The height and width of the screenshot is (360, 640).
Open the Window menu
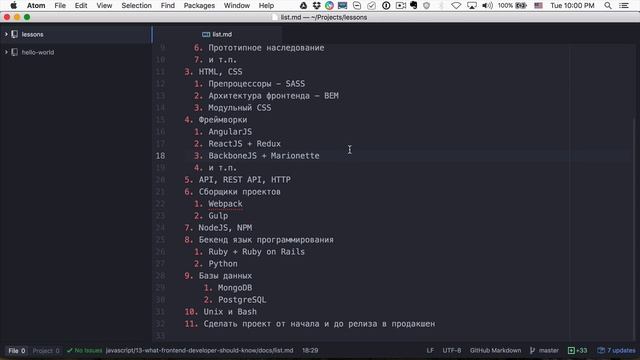click(x=237, y=5)
